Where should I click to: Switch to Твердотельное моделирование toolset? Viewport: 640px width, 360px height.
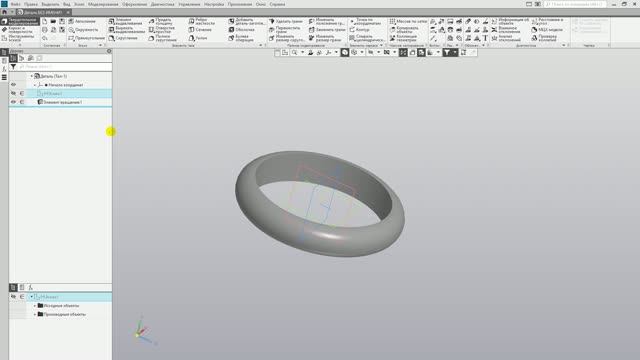click(x=20, y=21)
